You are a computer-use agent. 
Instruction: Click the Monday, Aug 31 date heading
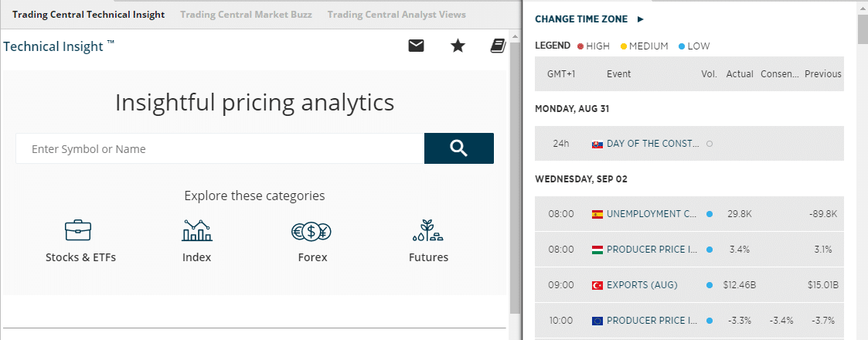[572, 109]
